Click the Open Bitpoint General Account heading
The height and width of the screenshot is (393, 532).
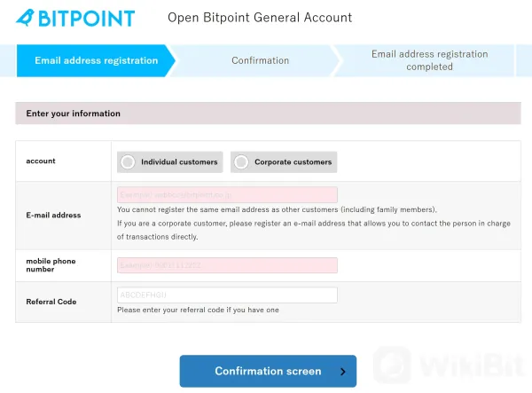[260, 18]
